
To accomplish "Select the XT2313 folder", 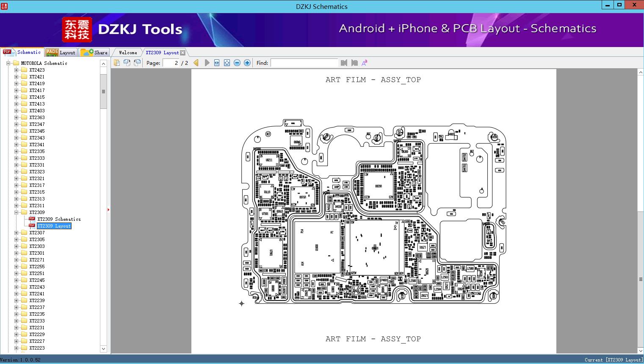I will (x=37, y=199).
